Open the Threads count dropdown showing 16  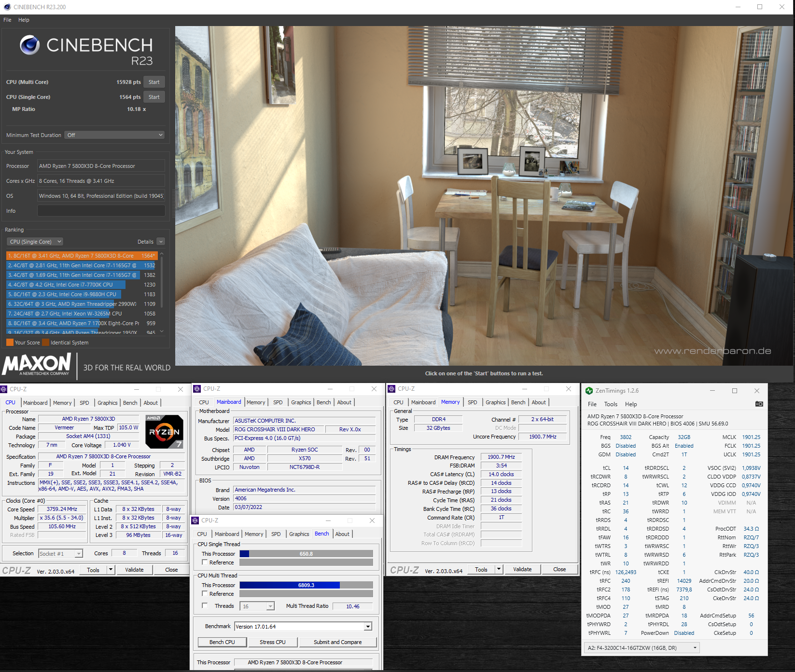[x=257, y=606]
